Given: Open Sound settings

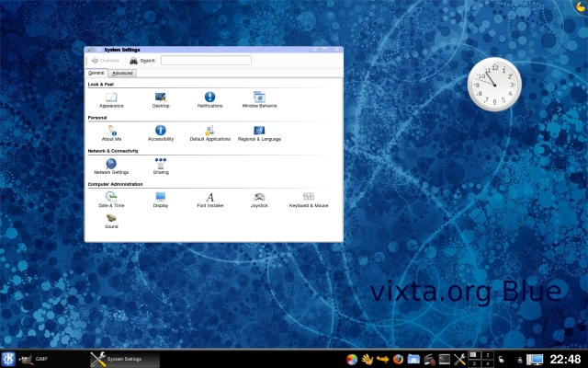Looking at the screenshot, I should (x=111, y=221).
